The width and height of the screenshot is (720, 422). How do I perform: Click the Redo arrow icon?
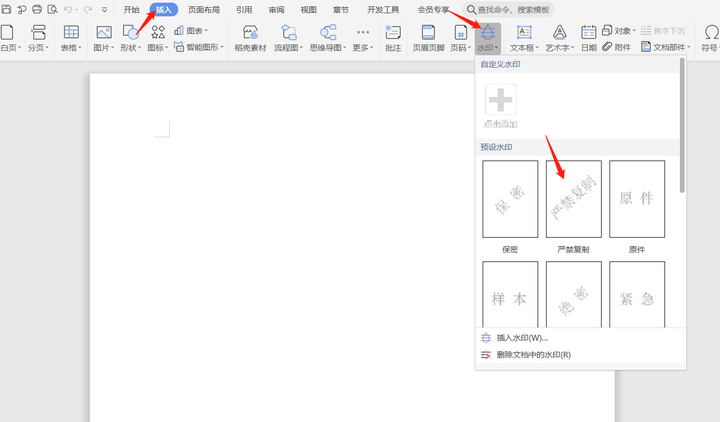click(x=88, y=9)
